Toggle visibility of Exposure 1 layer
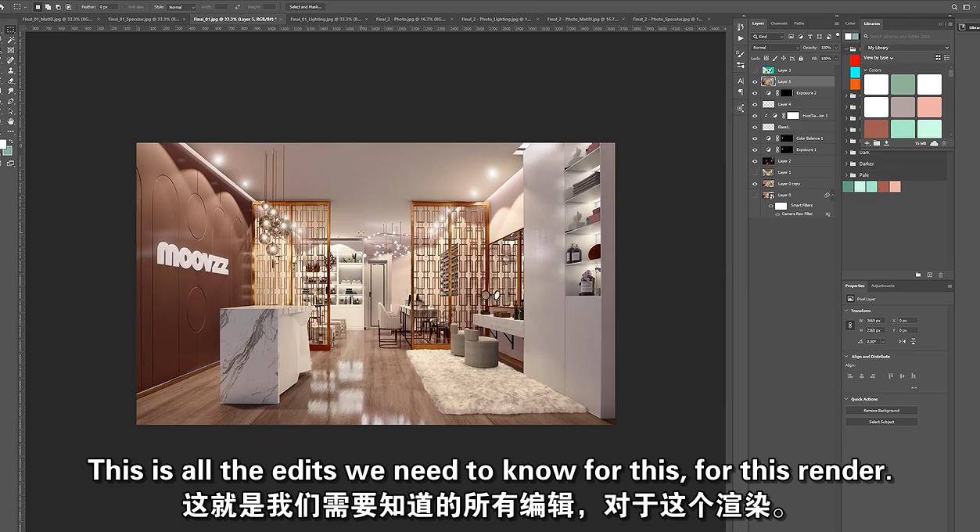Viewport: 980px width, 532px height. pos(755,149)
